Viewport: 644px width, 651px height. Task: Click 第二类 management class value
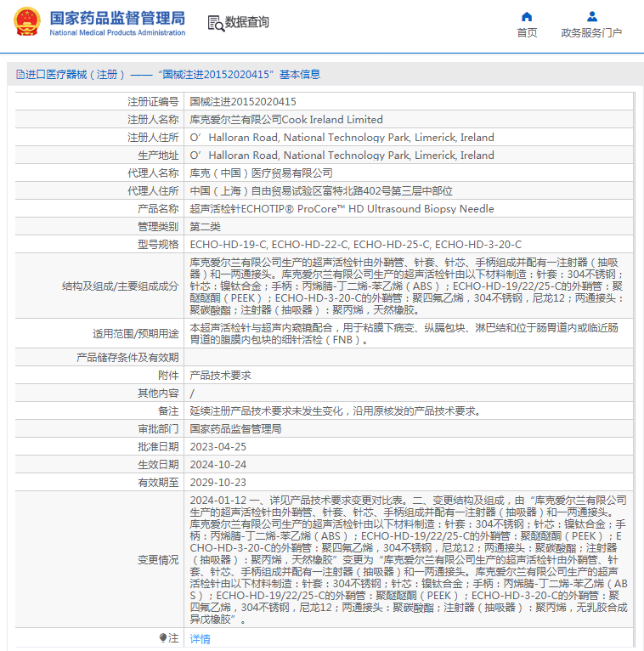(x=206, y=227)
